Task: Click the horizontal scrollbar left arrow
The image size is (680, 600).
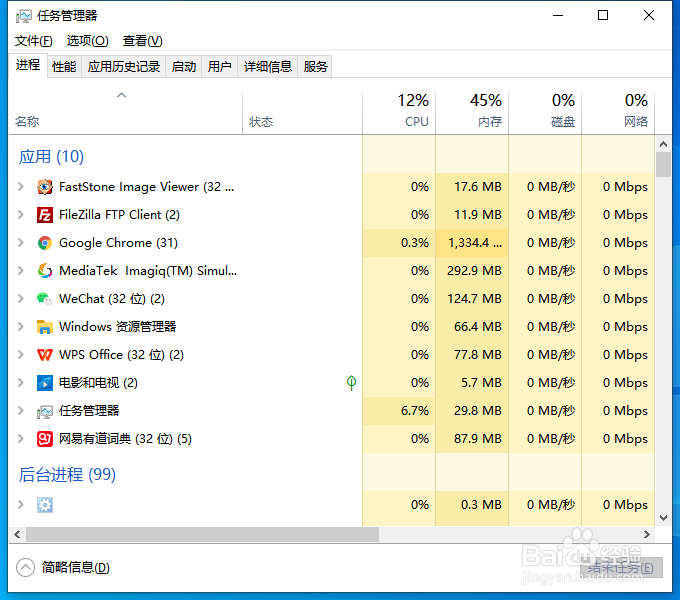Action: 17,535
